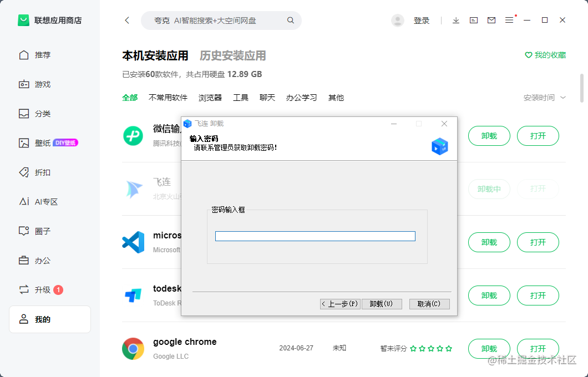
Task: Click the DIY壁纸 badge
Action: pos(65,143)
